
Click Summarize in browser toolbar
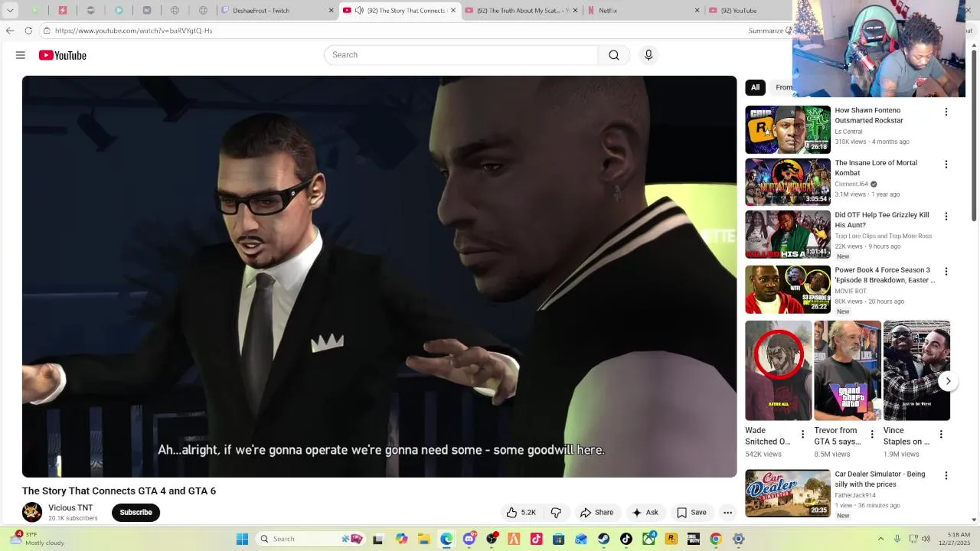point(769,31)
